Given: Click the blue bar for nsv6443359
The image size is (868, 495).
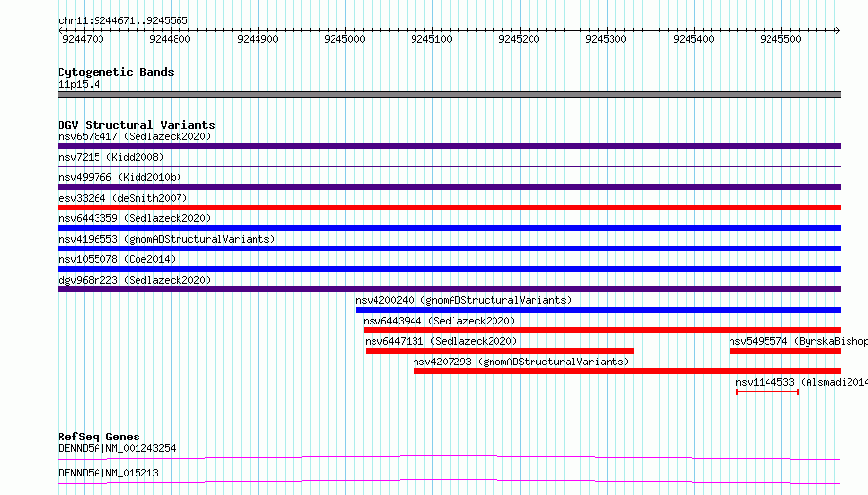Looking at the screenshot, I should click(449, 228).
